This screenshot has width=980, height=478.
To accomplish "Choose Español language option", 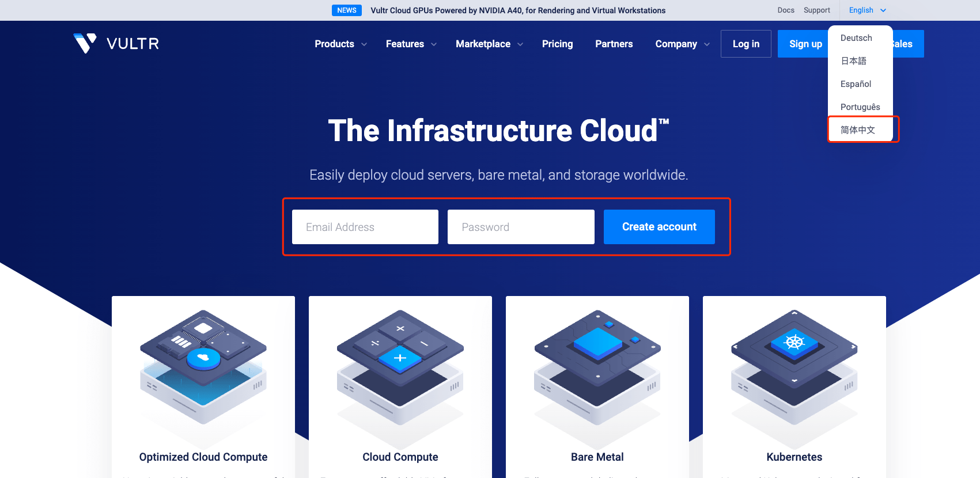I will click(x=856, y=84).
